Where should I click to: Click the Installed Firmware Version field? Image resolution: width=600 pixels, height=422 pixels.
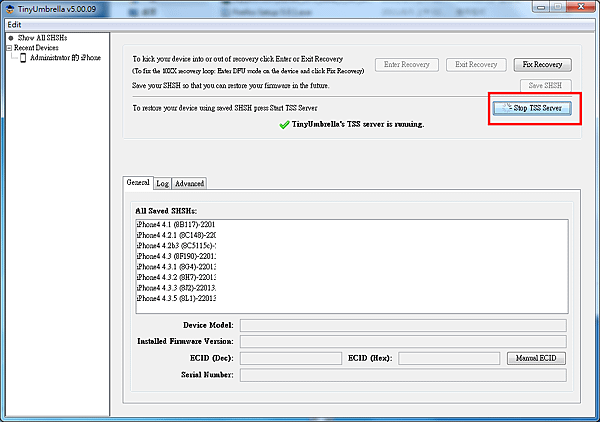point(403,342)
